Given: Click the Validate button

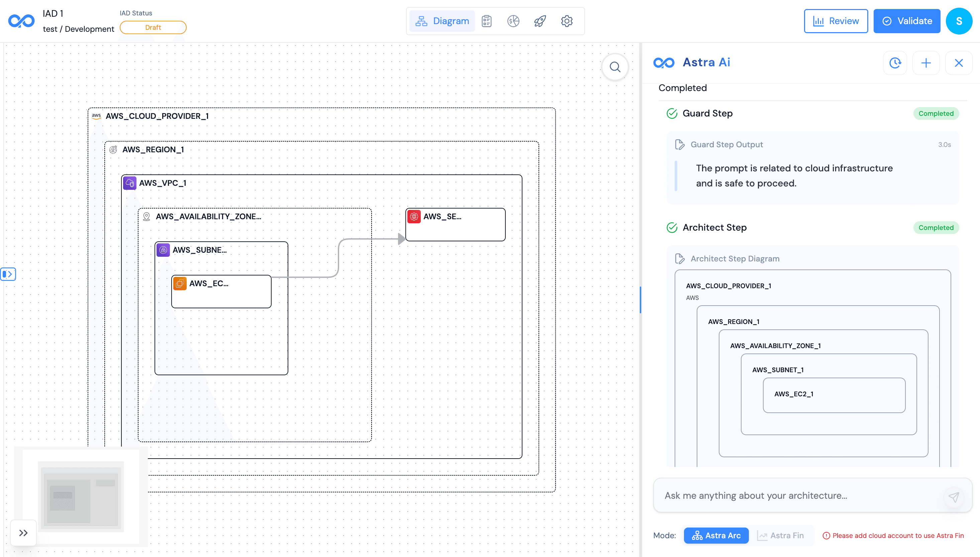Looking at the screenshot, I should pos(906,21).
